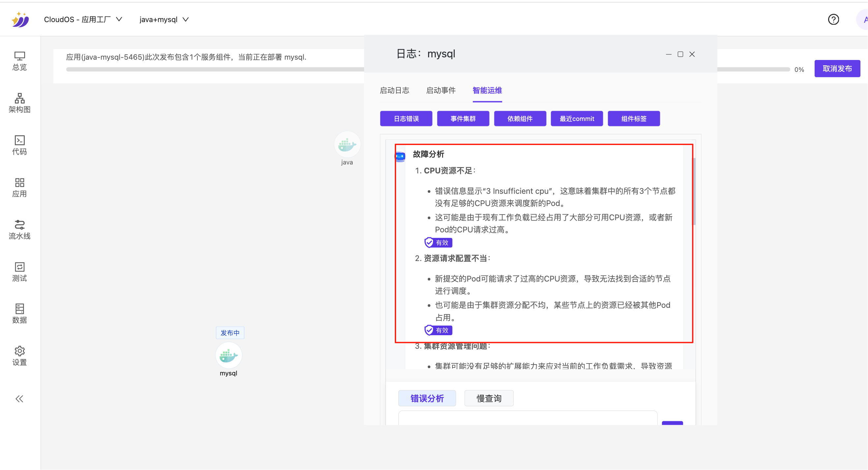Collapse the sidebar with double chevron
The height and width of the screenshot is (470, 868).
click(19, 399)
